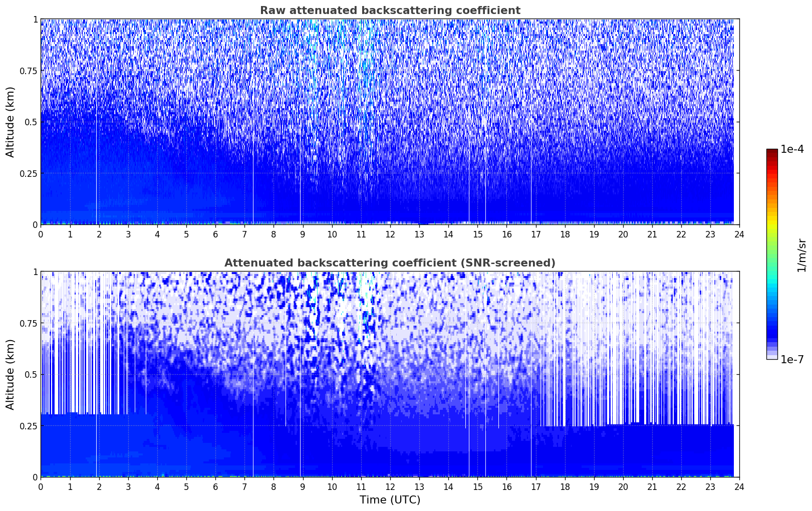This screenshot has width=812, height=511.
Task: Click hour tick "9" under the raw plot
Action: coord(303,234)
